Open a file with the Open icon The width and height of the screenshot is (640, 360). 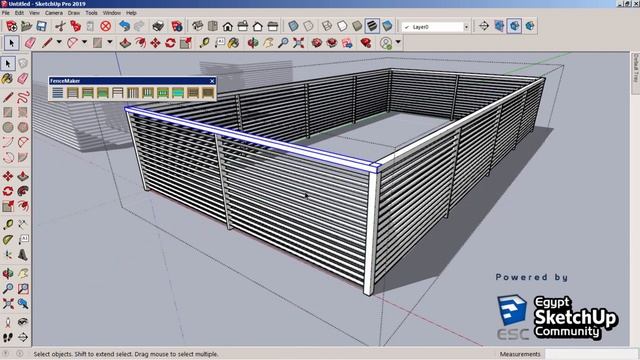27,27
